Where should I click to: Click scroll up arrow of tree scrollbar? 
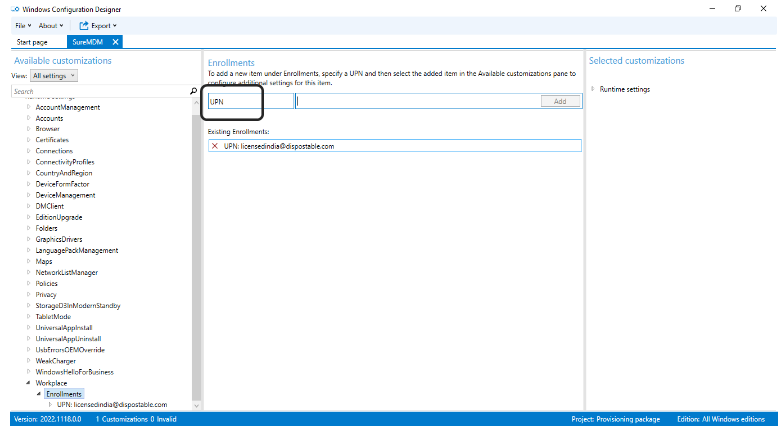[196, 101]
